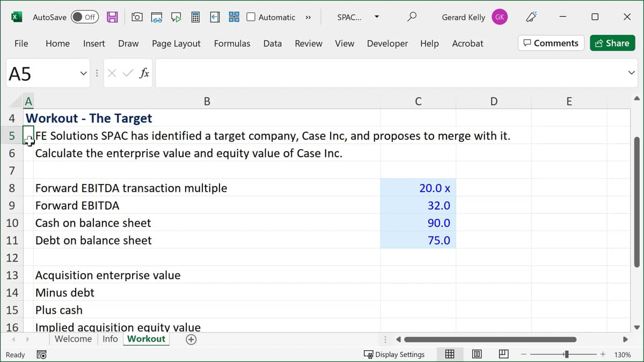Select the Workout sheet tab
This screenshot has width=644, height=362.
click(146, 339)
